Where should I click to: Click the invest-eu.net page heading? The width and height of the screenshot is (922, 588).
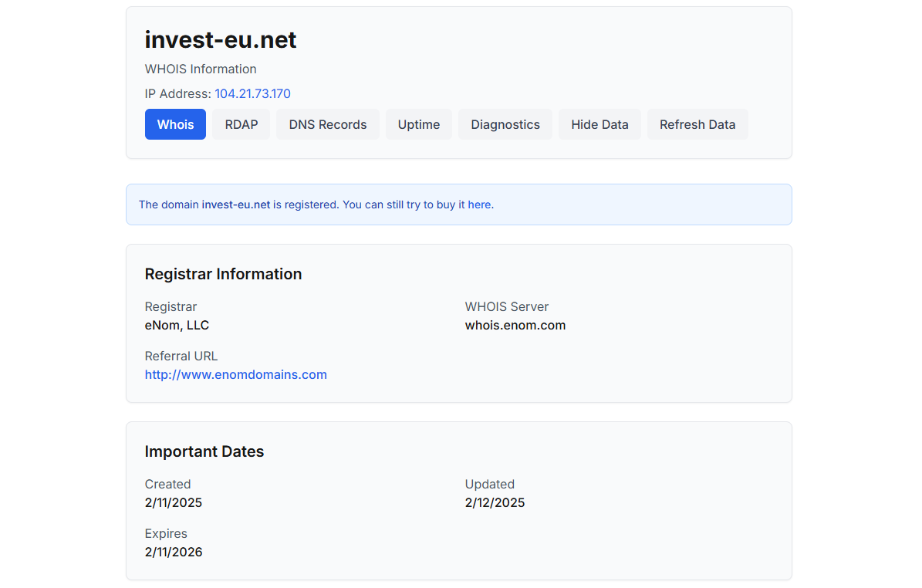pos(221,40)
